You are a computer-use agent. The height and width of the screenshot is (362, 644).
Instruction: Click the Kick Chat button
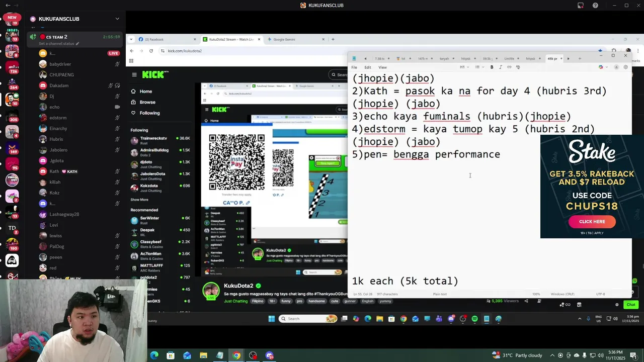pyautogui.click(x=631, y=305)
